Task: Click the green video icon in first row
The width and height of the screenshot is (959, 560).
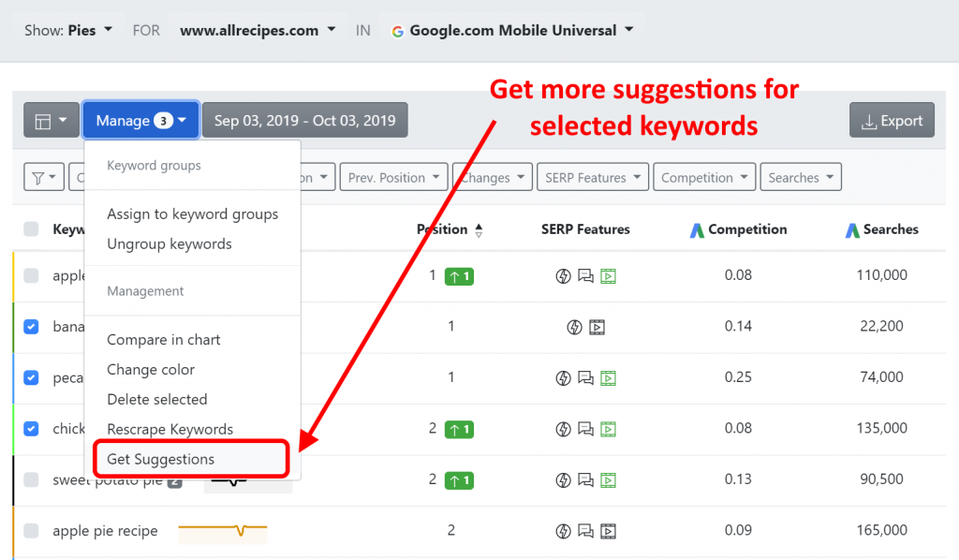Action: coord(608,276)
